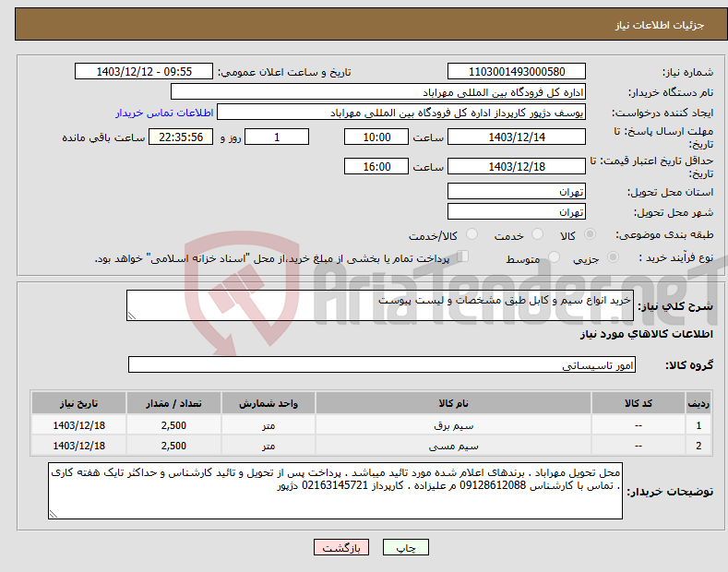728x572 pixels.
Task: Click the ردیف column header
Action: pos(698,403)
